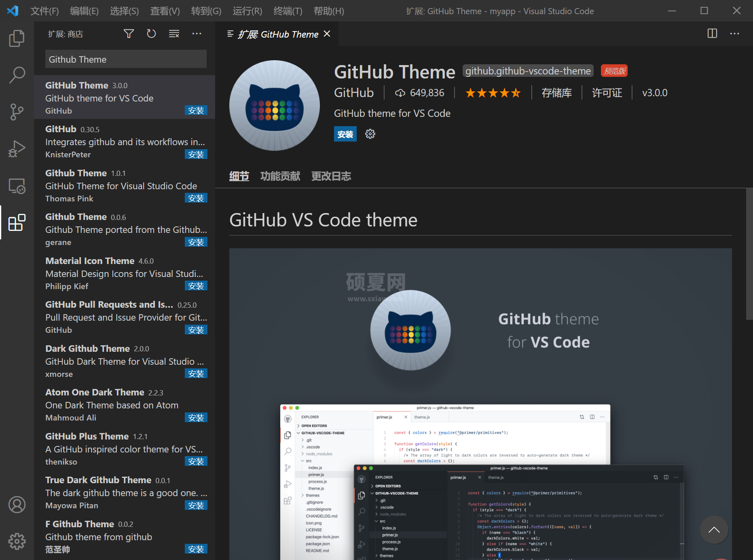Open the 帮助(H) menu

tap(329, 11)
